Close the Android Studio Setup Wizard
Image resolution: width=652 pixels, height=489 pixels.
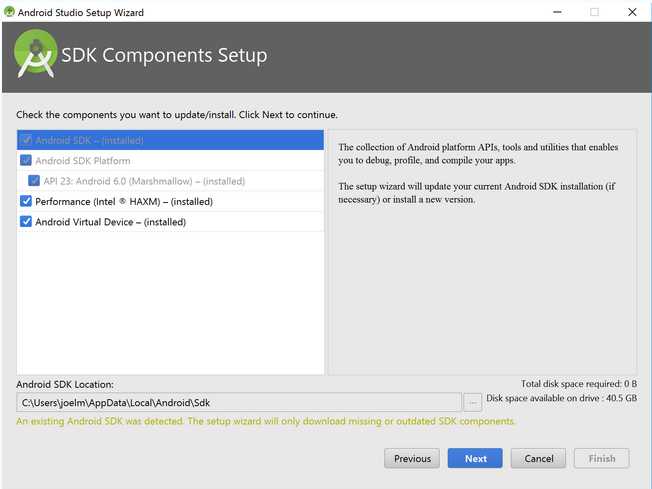[x=632, y=12]
